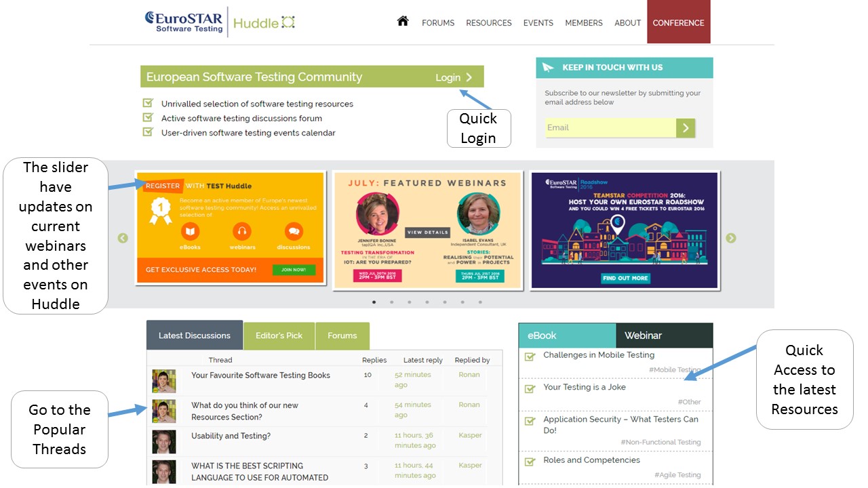
Task: Click the Email input field
Action: click(610, 127)
